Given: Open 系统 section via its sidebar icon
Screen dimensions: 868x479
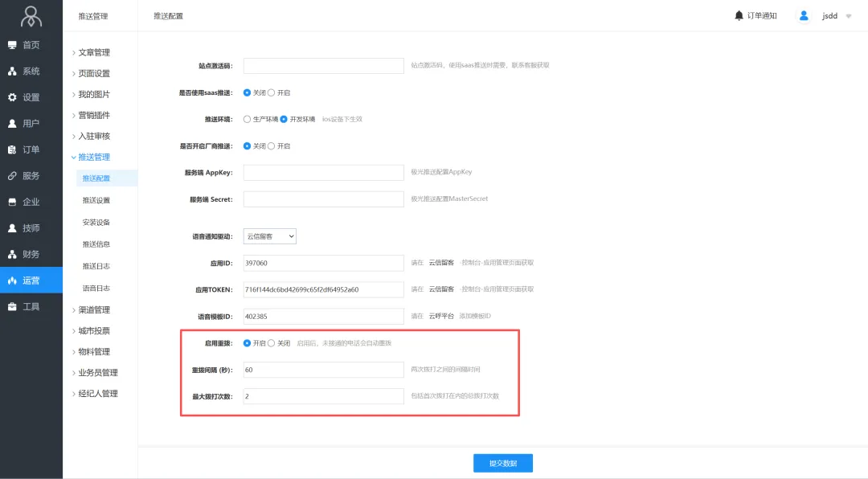Looking at the screenshot, I should tap(12, 72).
